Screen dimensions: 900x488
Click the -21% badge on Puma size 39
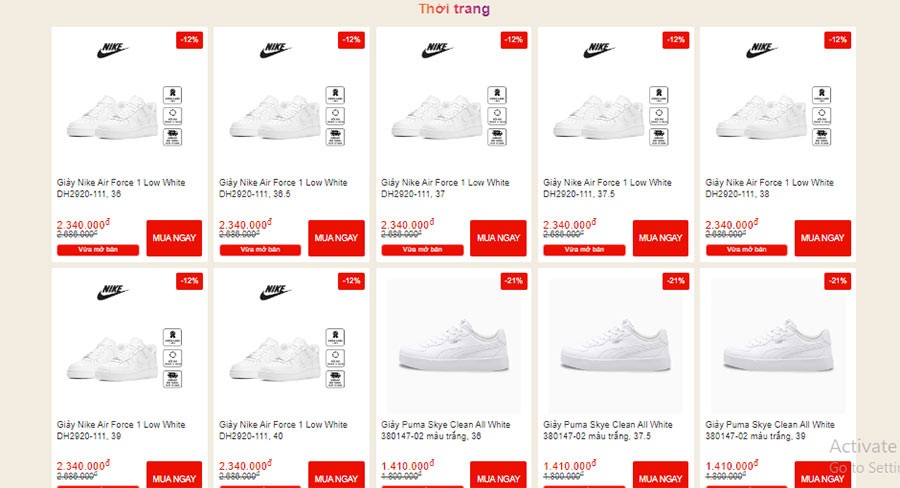point(837,281)
